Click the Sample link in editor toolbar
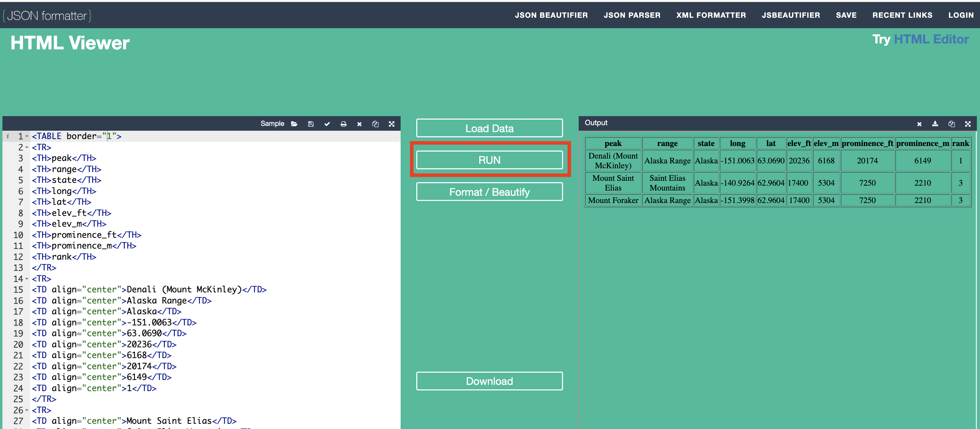The width and height of the screenshot is (980, 429). point(272,124)
